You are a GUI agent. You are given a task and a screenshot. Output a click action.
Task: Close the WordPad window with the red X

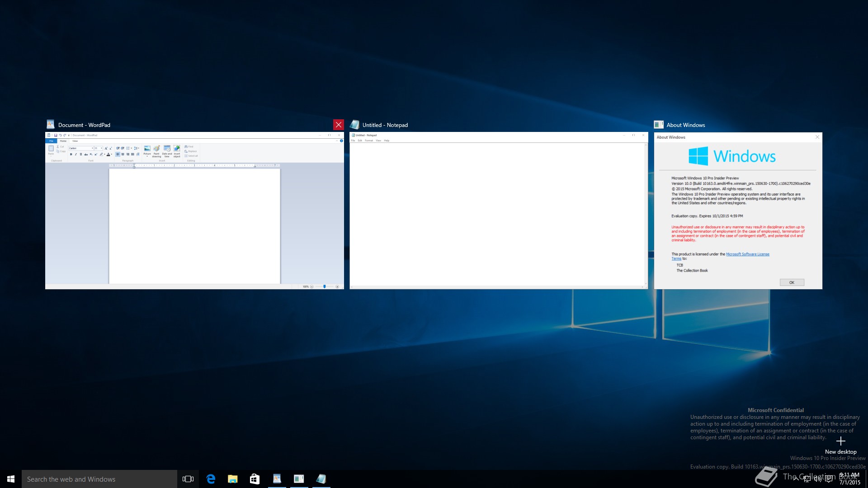click(x=338, y=125)
